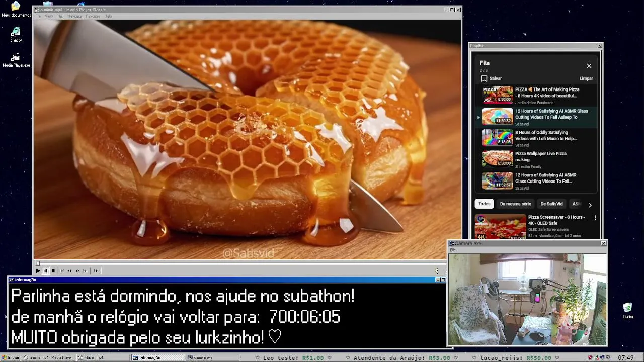This screenshot has height=362, width=644.
Task: Minimize the informação window
Action: (x=437, y=280)
